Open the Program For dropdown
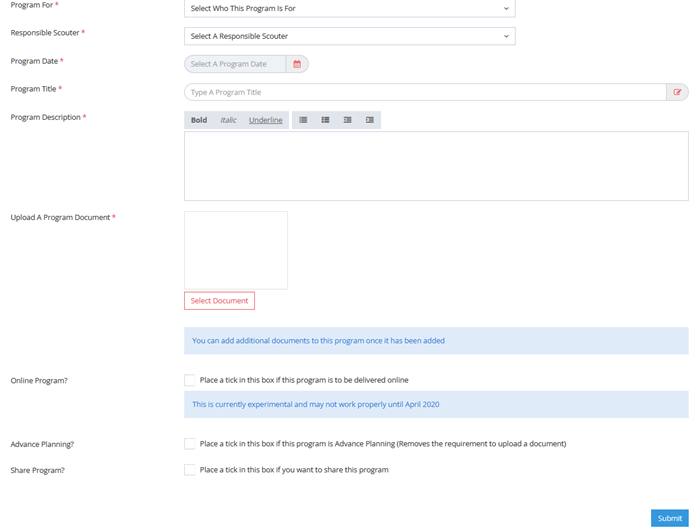This screenshot has height=532, width=698. (x=349, y=8)
